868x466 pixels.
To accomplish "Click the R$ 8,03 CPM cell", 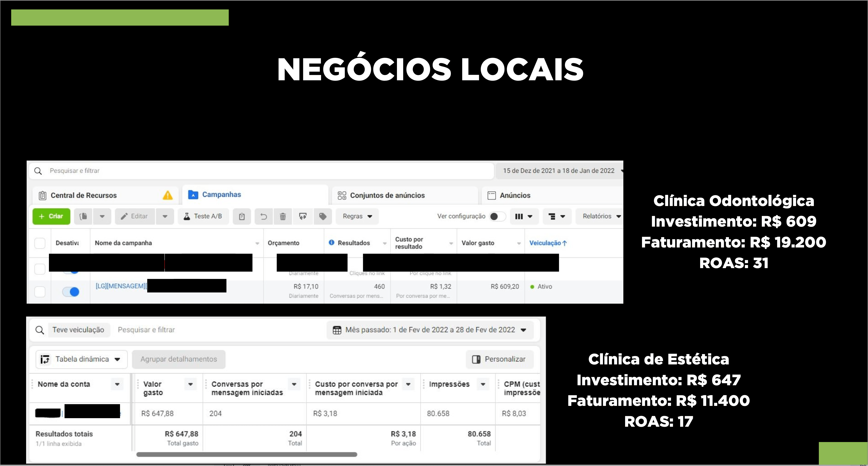I will (514, 413).
